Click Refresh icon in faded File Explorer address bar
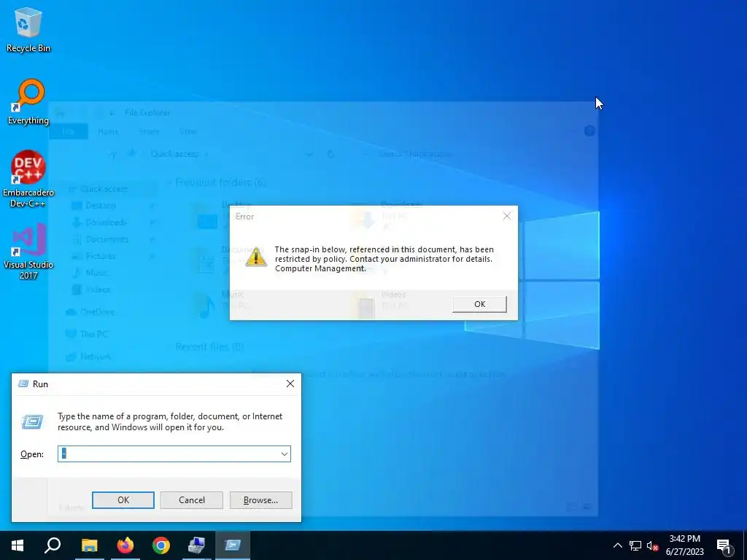The height and width of the screenshot is (560, 747). pyautogui.click(x=330, y=154)
